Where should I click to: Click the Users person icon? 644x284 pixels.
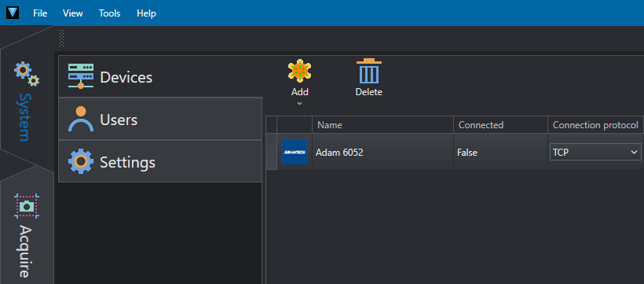click(80, 119)
